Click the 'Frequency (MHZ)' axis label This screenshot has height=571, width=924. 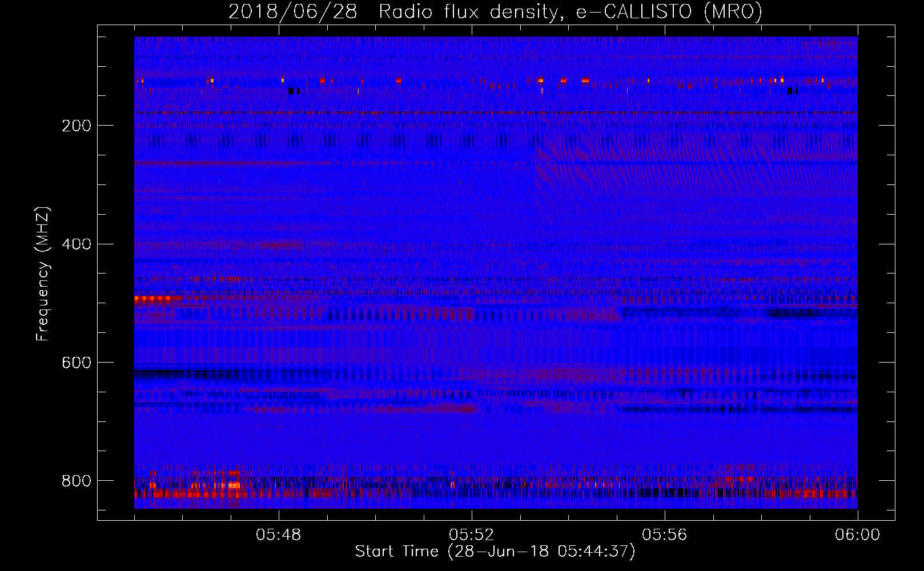[43, 274]
